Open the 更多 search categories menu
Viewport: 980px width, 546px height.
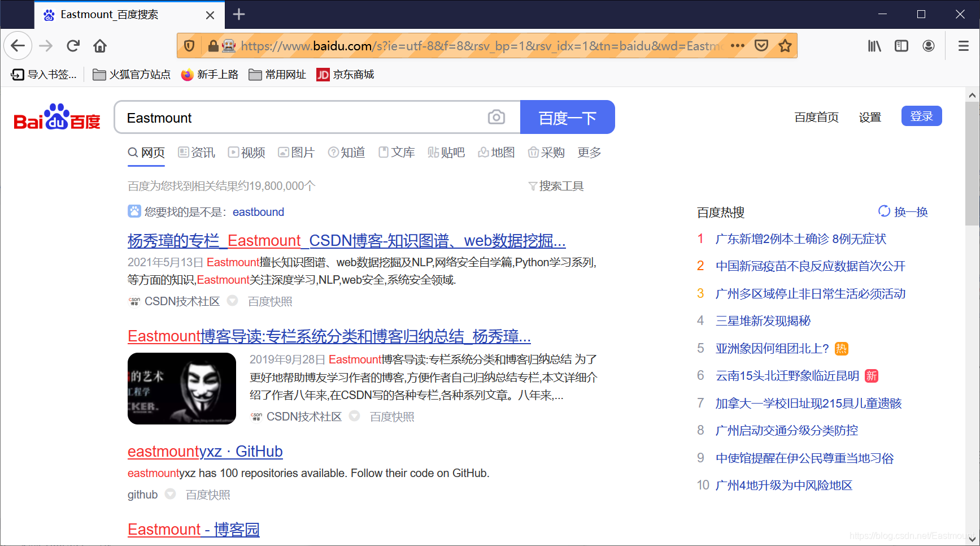click(589, 153)
